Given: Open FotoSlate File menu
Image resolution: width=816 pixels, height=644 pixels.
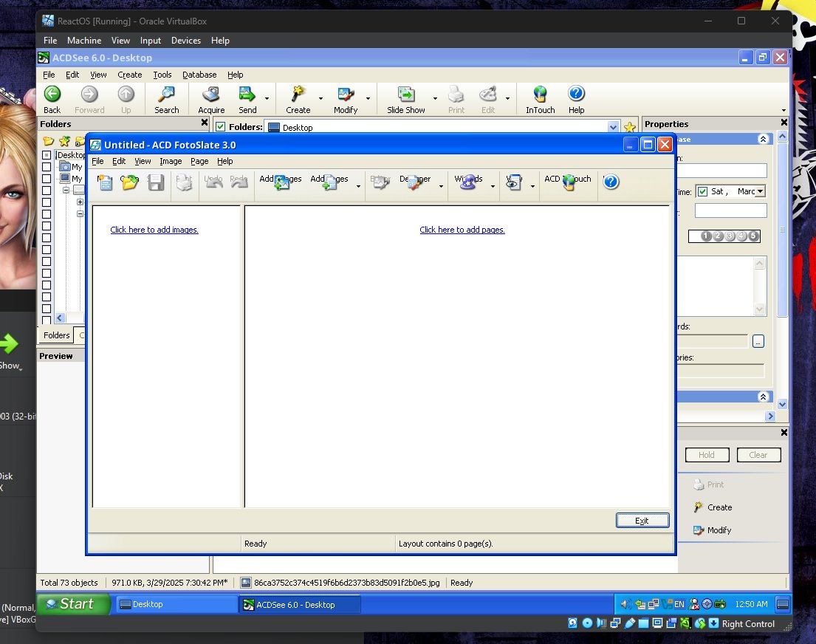Looking at the screenshot, I should [97, 162].
